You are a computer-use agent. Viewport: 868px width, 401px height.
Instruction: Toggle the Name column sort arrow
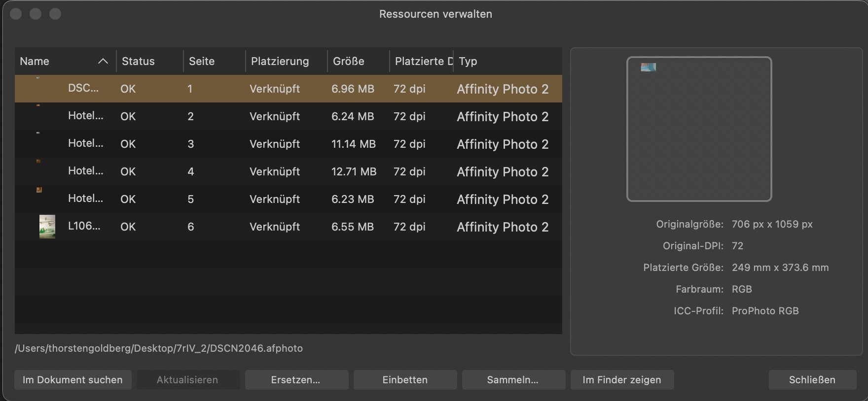coord(103,61)
